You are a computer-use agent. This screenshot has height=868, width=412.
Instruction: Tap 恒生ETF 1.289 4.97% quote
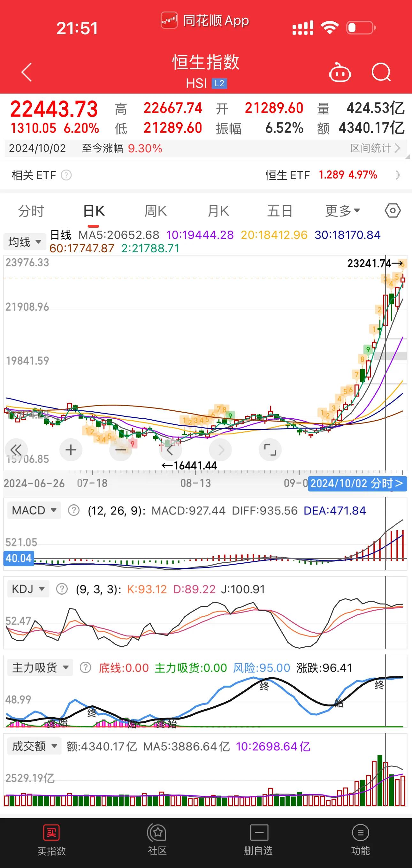pos(321,175)
